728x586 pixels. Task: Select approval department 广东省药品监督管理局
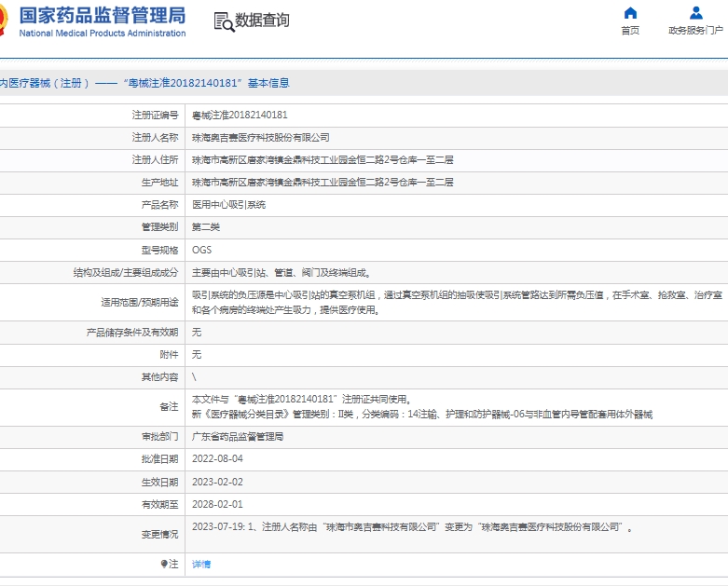pos(238,437)
